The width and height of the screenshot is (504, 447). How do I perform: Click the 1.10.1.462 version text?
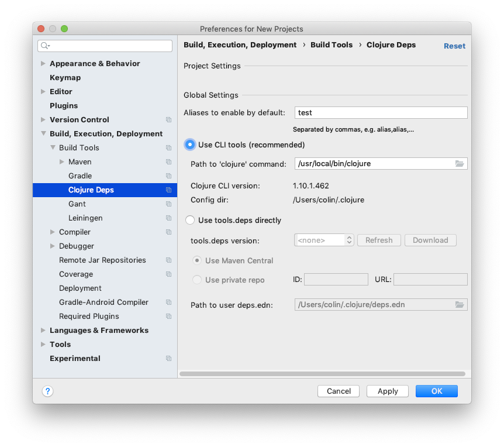[x=311, y=186]
